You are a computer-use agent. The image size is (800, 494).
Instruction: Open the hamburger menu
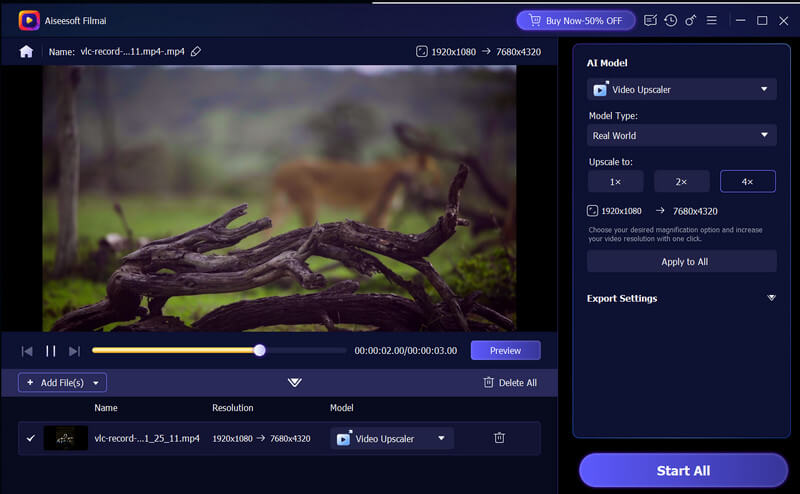tap(711, 20)
